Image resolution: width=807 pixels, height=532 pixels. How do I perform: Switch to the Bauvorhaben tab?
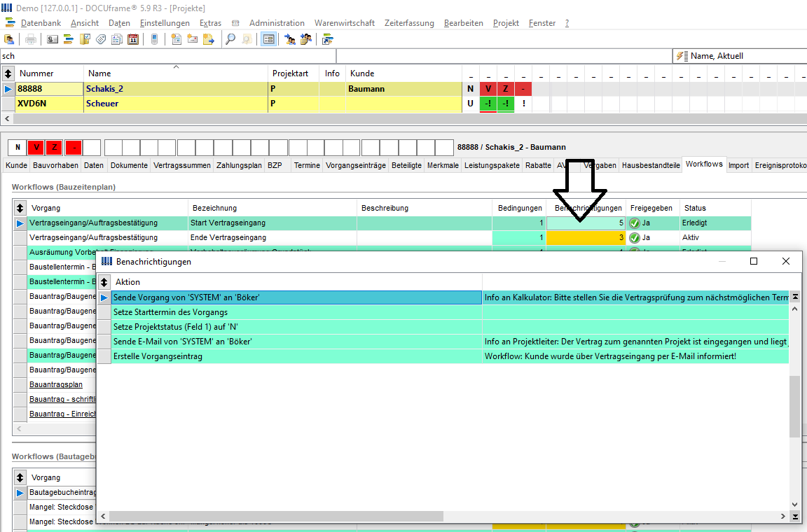(55, 165)
